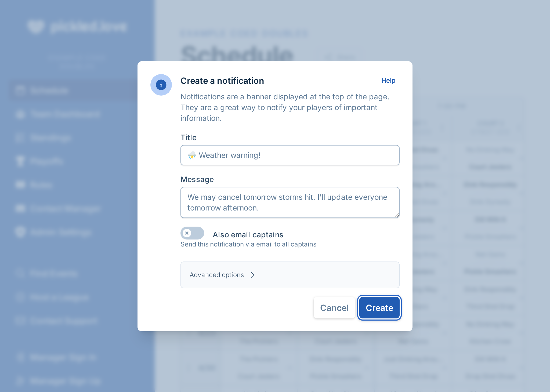Click inside the Message textarea

pyautogui.click(x=290, y=202)
